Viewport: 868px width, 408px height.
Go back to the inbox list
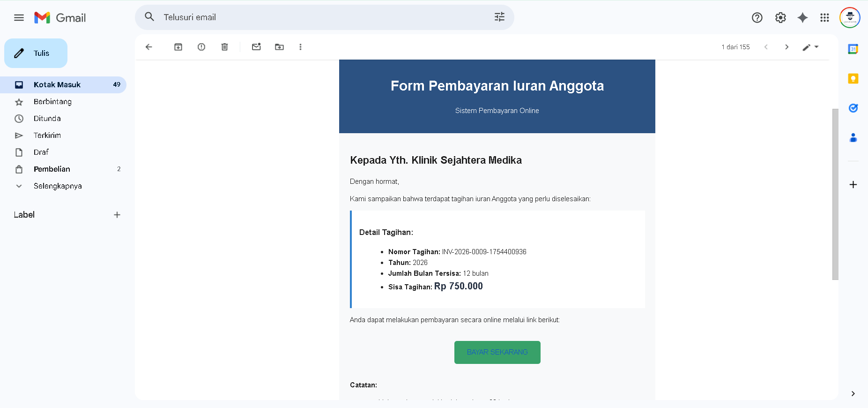pyautogui.click(x=149, y=47)
